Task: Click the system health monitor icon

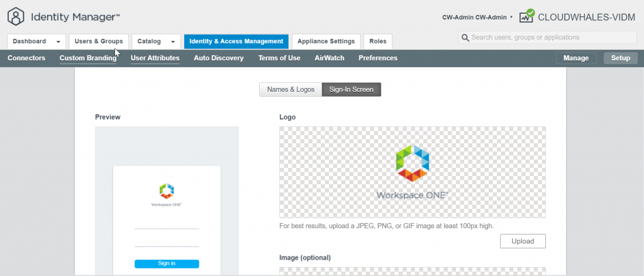Action: tap(527, 16)
